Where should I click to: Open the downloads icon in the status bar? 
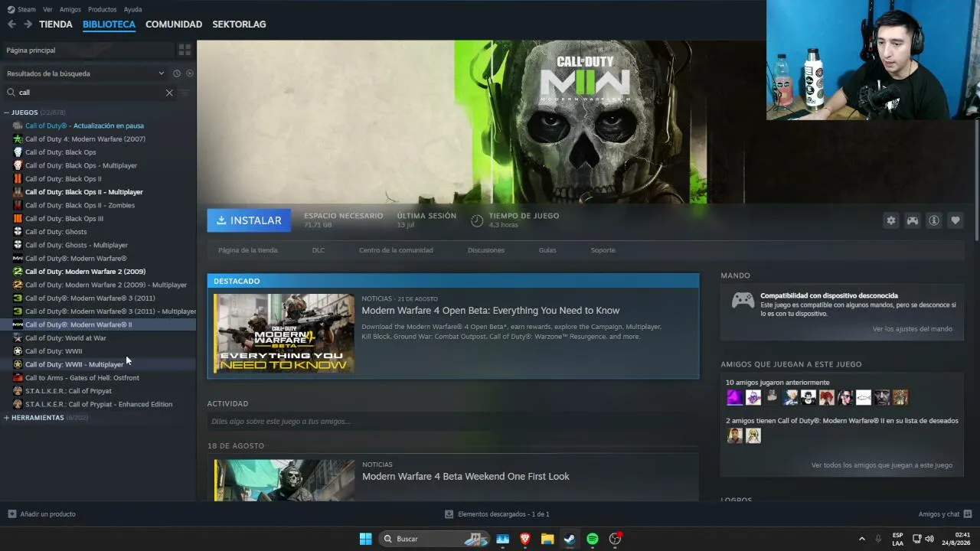click(x=449, y=514)
